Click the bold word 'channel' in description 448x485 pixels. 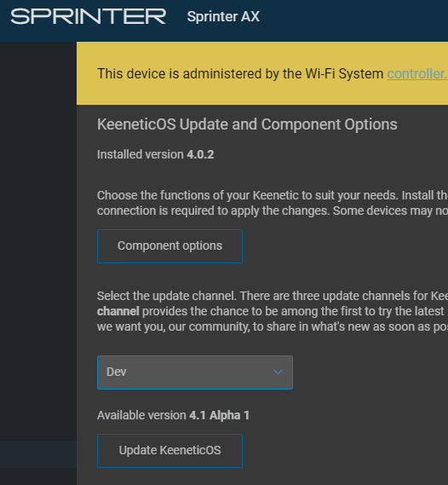click(x=118, y=311)
